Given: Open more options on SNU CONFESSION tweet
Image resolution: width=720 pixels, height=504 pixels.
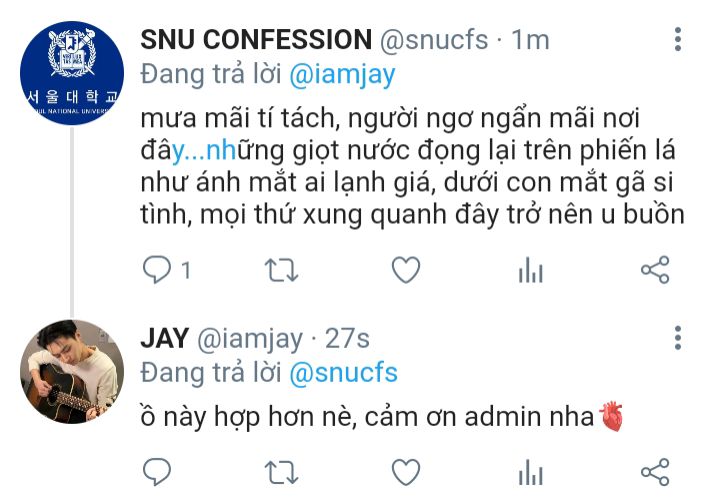Looking at the screenshot, I should (678, 40).
